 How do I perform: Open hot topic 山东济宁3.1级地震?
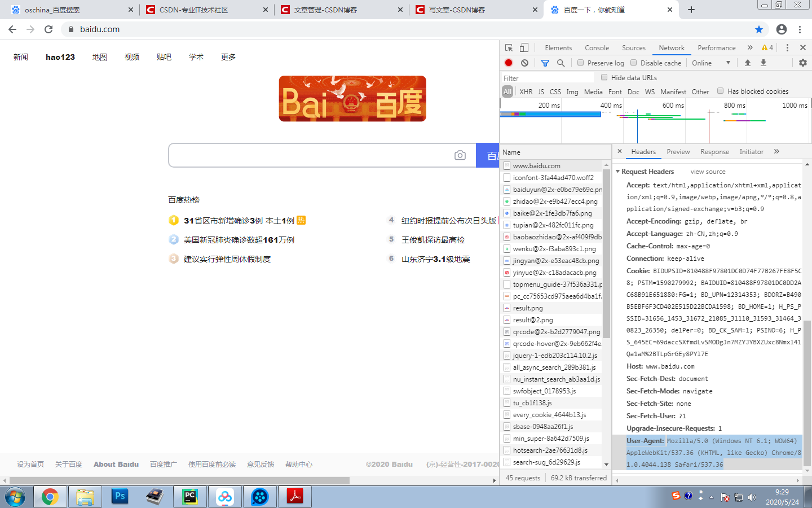pyautogui.click(x=435, y=259)
